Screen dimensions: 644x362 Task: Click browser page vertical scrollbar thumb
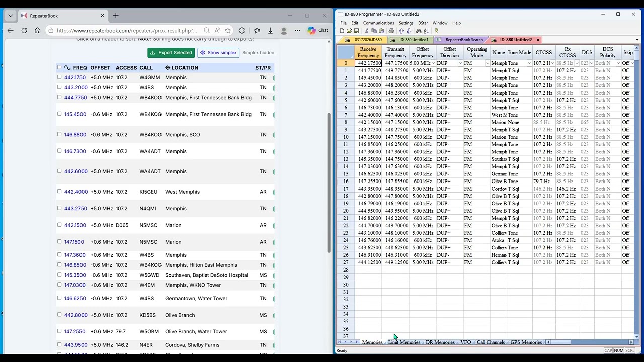pyautogui.click(x=329, y=182)
